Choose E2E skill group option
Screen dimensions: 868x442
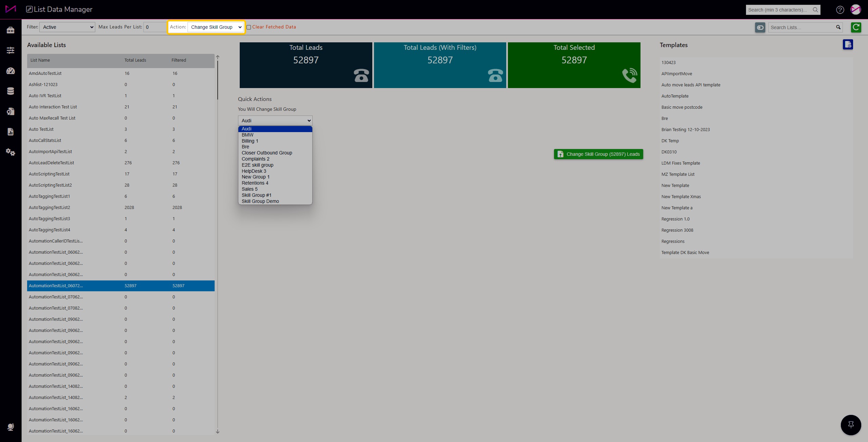click(x=275, y=165)
